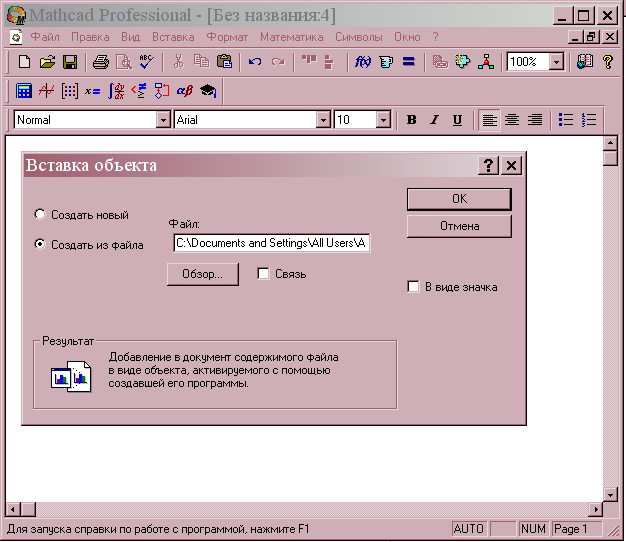The height and width of the screenshot is (542, 626).
Task: Click the Отмена button
Action: point(459,226)
